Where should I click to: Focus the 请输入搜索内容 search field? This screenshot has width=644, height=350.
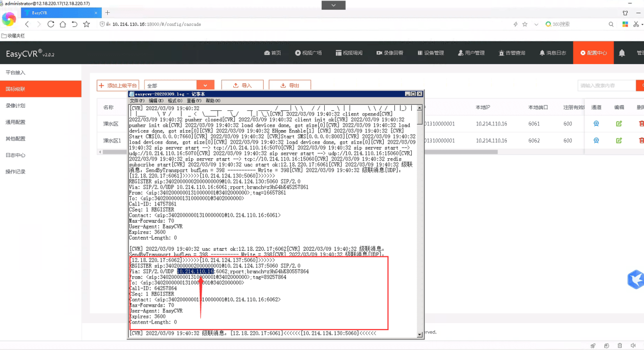coord(606,85)
